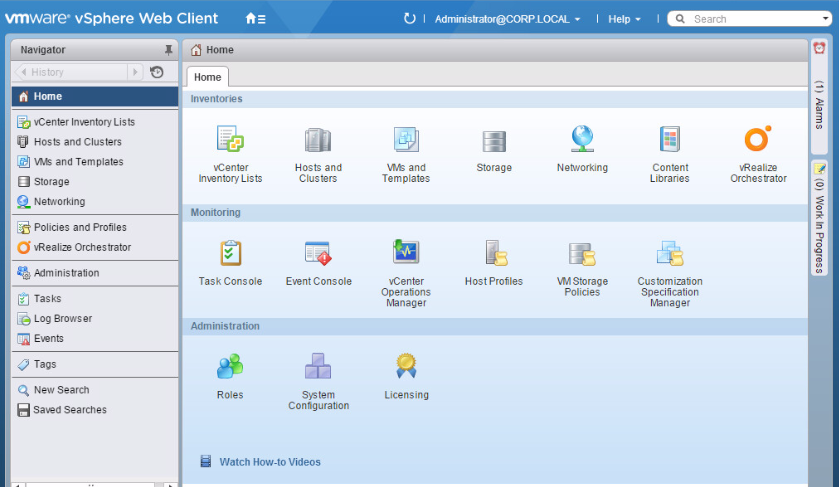Click the refresh icon in header
839x487 pixels.
click(x=409, y=19)
